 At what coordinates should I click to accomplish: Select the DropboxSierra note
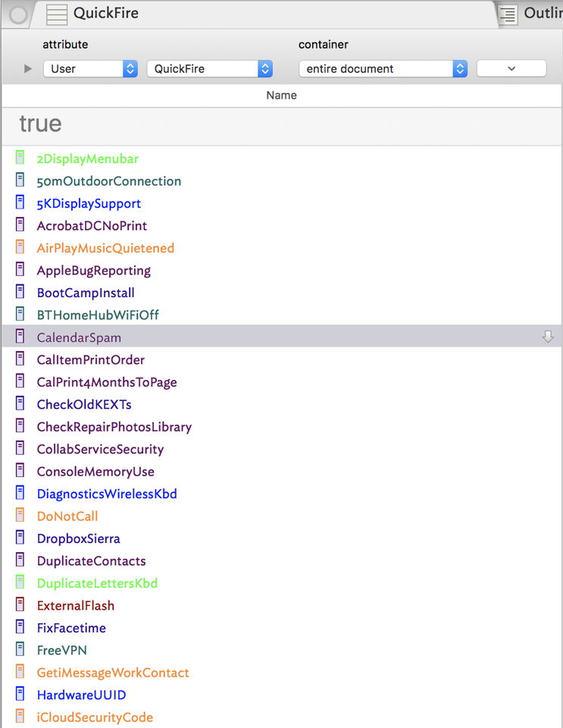(78, 538)
